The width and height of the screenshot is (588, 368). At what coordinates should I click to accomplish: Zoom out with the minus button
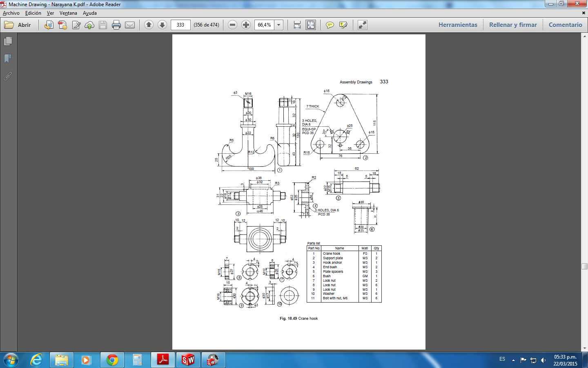click(x=232, y=25)
